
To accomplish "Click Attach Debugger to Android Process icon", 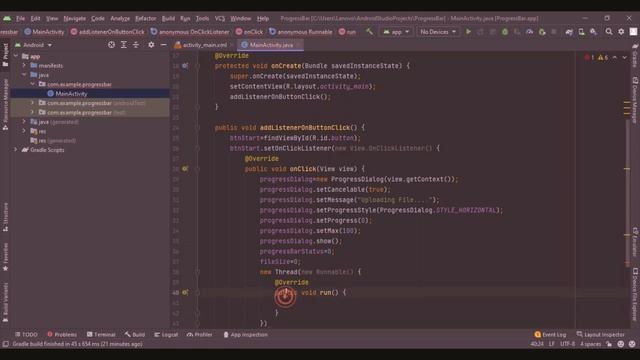I will click(x=542, y=31).
